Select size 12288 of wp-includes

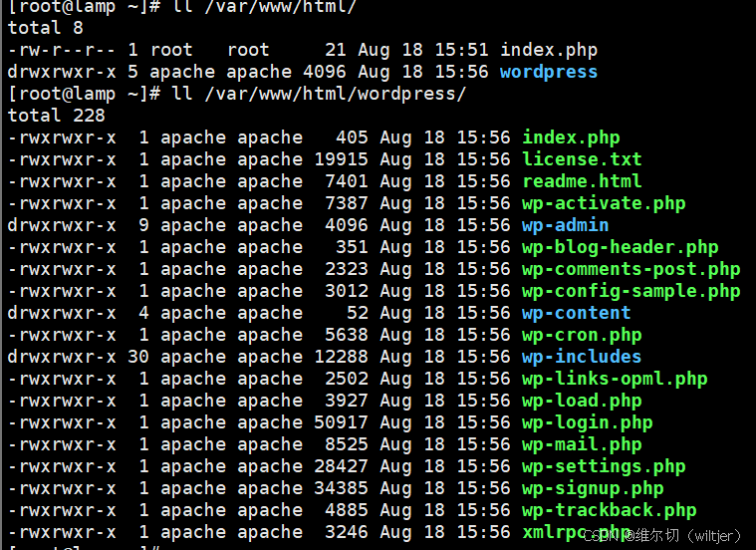pos(341,357)
